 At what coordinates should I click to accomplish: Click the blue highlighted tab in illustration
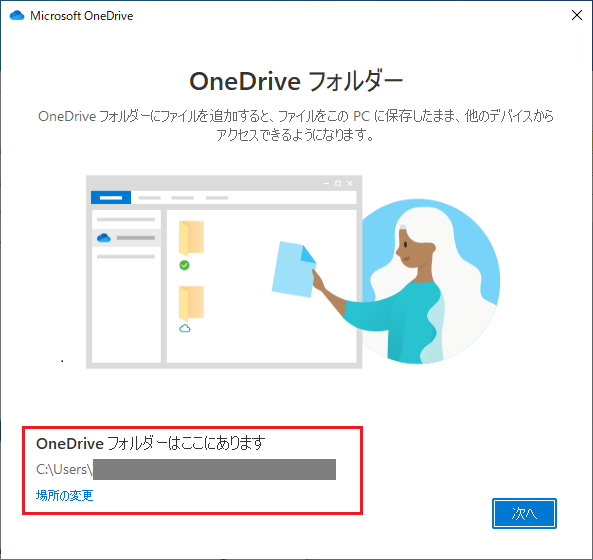click(111, 197)
